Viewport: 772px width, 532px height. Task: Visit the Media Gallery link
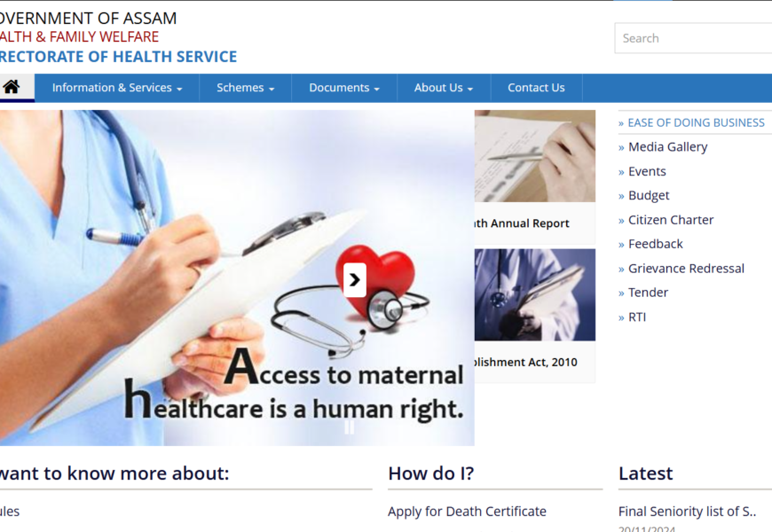[x=667, y=147]
